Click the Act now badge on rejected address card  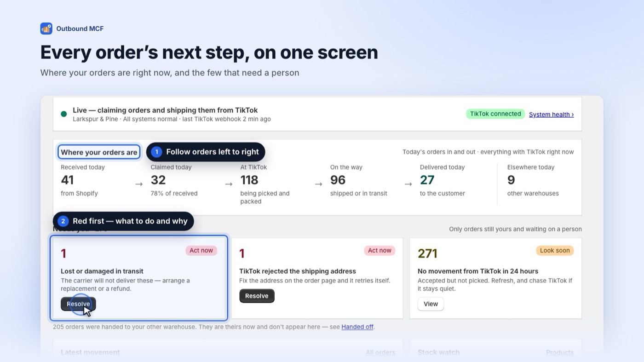pos(379,251)
